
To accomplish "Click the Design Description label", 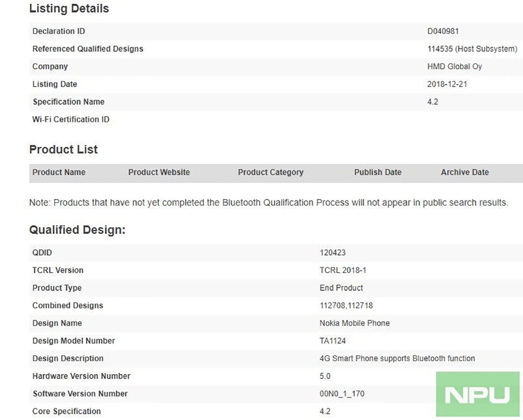I will tap(68, 358).
